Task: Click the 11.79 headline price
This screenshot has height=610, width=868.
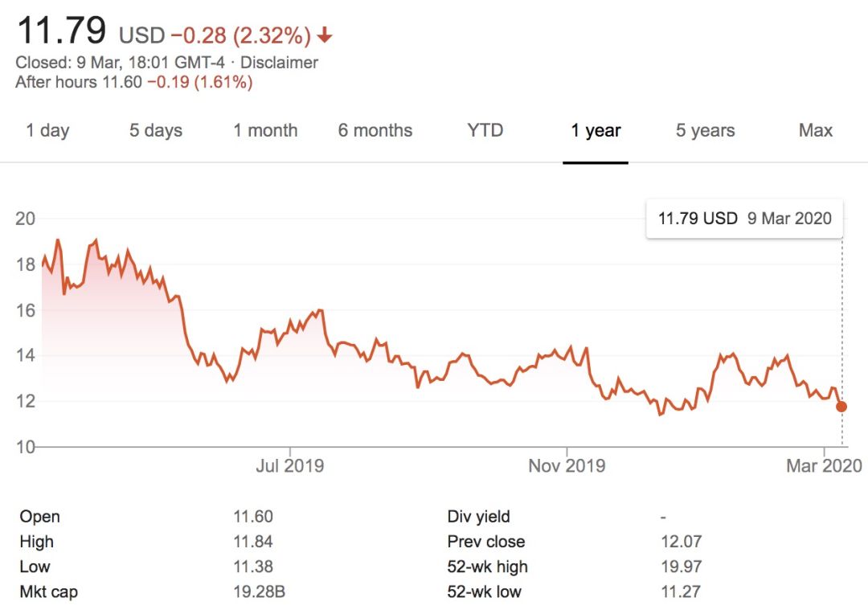Action: (x=61, y=32)
